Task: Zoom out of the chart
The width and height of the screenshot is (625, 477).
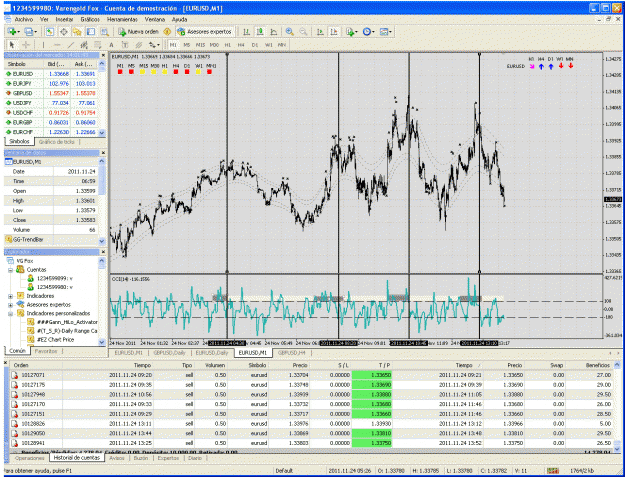Action: tap(303, 32)
